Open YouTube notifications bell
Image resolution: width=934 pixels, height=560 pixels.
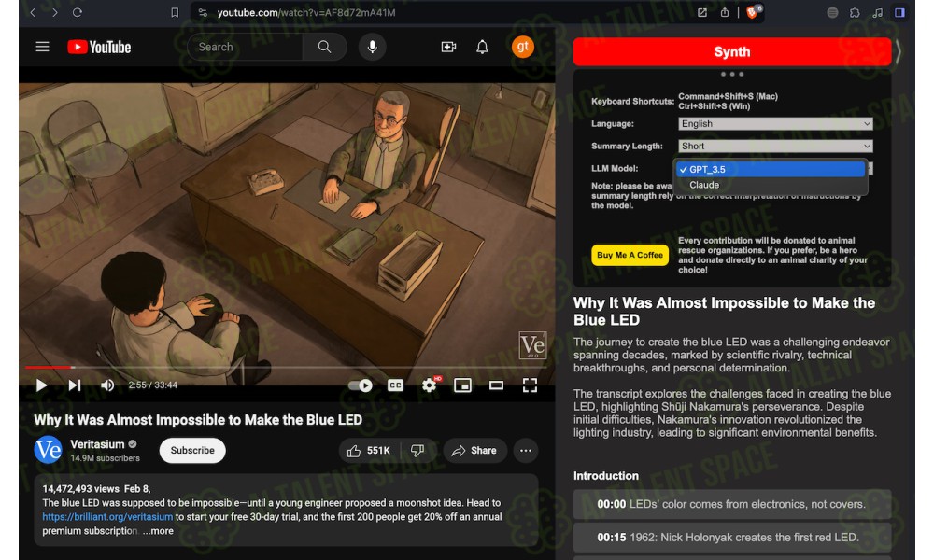click(x=483, y=47)
